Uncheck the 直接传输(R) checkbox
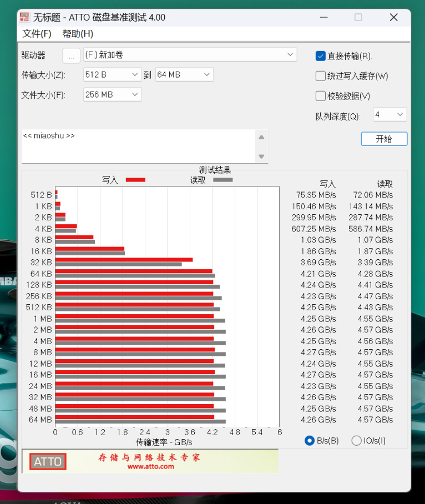 click(x=320, y=56)
